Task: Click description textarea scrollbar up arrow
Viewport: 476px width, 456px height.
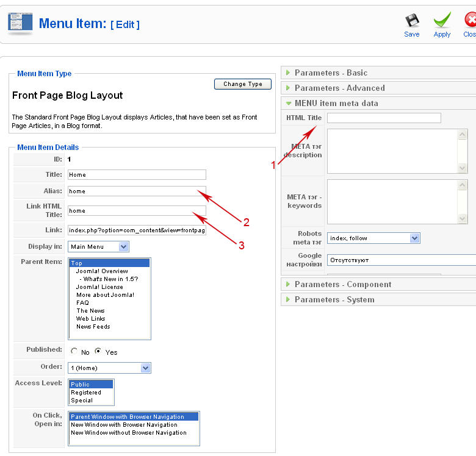Action: point(463,134)
